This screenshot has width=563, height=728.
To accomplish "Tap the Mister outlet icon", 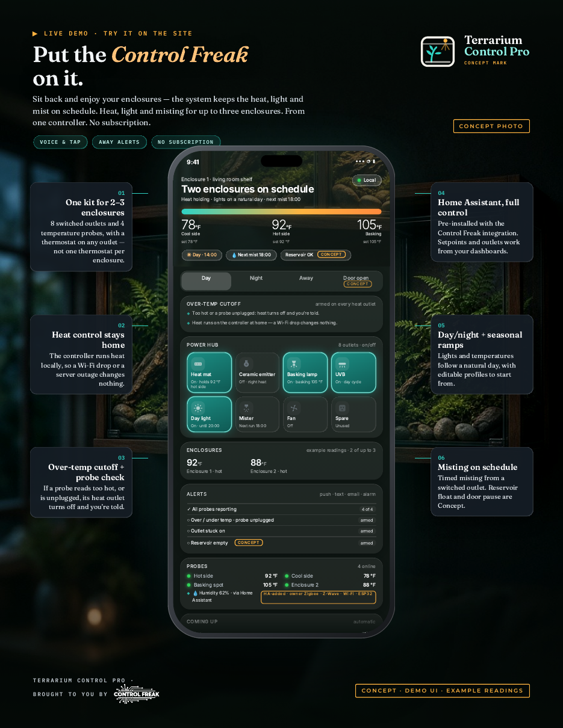I will tap(246, 408).
